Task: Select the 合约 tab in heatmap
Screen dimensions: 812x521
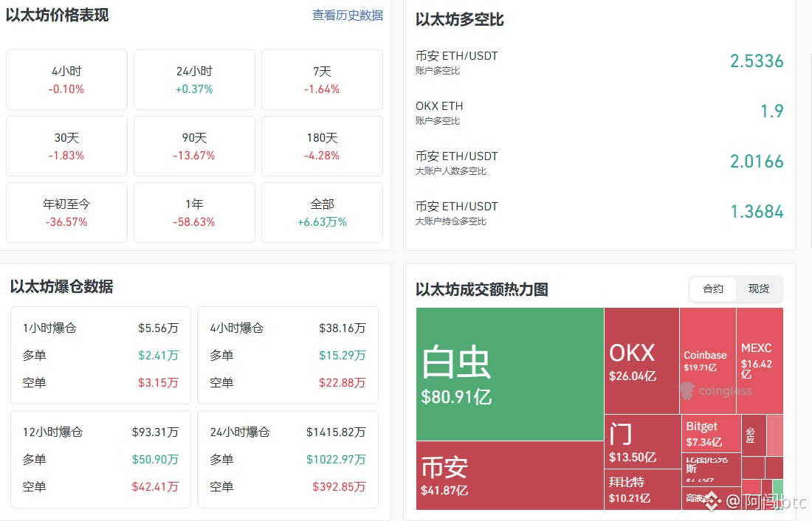Action: [x=713, y=289]
